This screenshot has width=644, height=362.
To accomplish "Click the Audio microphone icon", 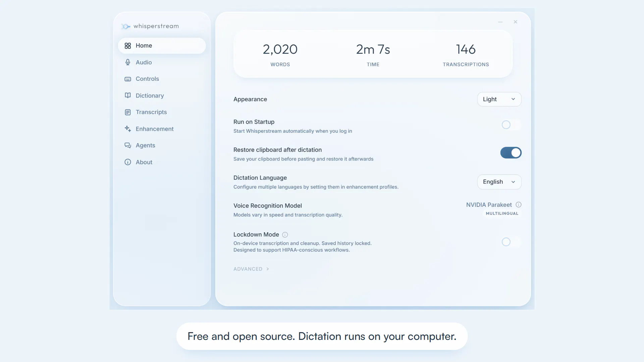I will (128, 62).
